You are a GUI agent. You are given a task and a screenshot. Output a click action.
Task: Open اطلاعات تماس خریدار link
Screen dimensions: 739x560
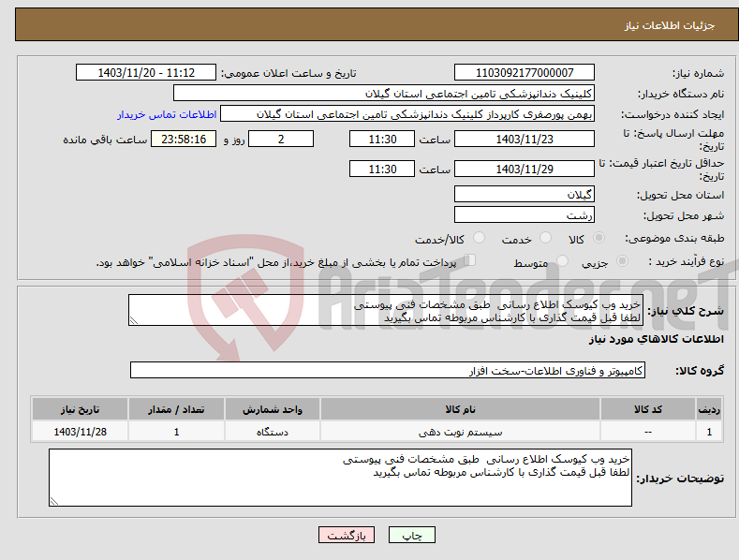[167, 114]
